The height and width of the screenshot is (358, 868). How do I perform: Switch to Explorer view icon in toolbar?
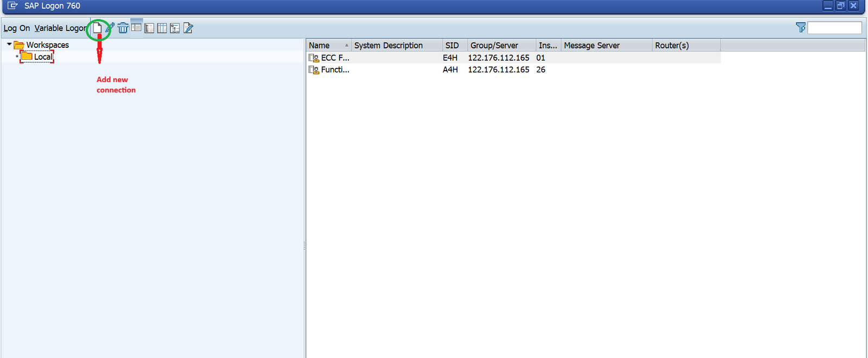136,27
